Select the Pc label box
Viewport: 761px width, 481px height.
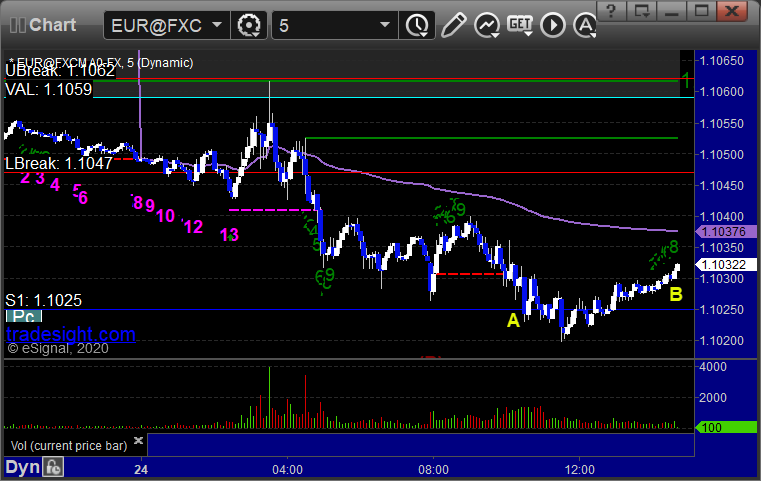coord(24,316)
